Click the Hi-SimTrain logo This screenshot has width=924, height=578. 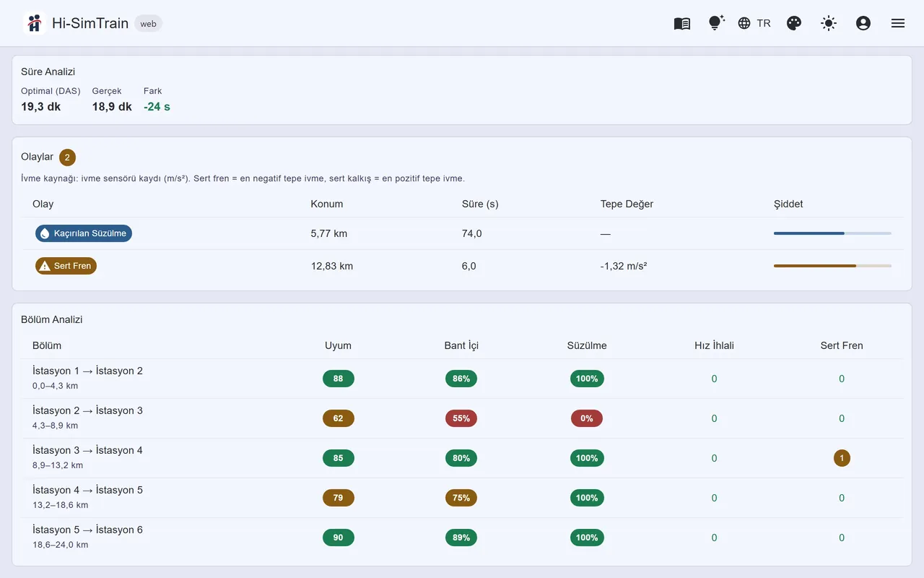[x=34, y=23]
